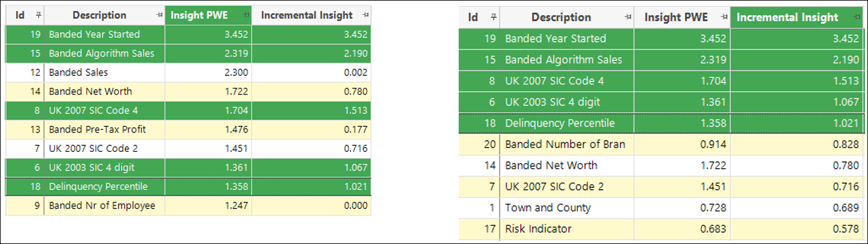Click Id 12 cell in left table
Viewport: 868px width, 244px height.
tap(25, 72)
